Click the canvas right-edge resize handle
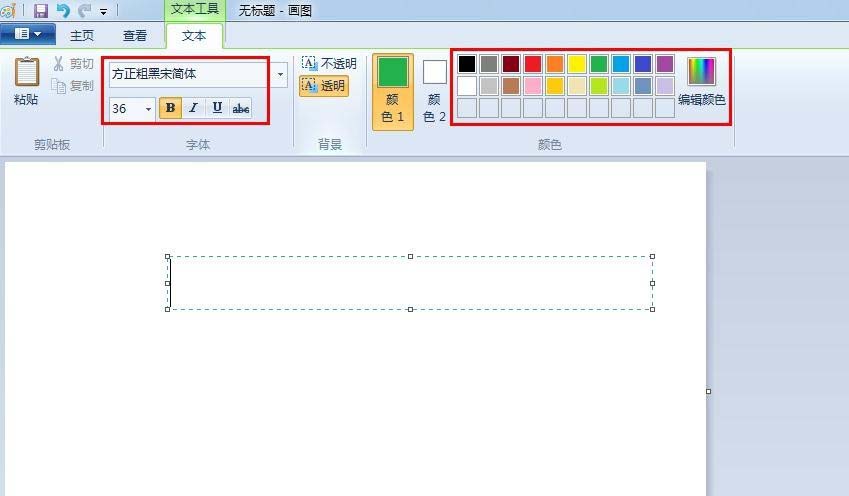The height and width of the screenshot is (496, 849). [x=708, y=391]
